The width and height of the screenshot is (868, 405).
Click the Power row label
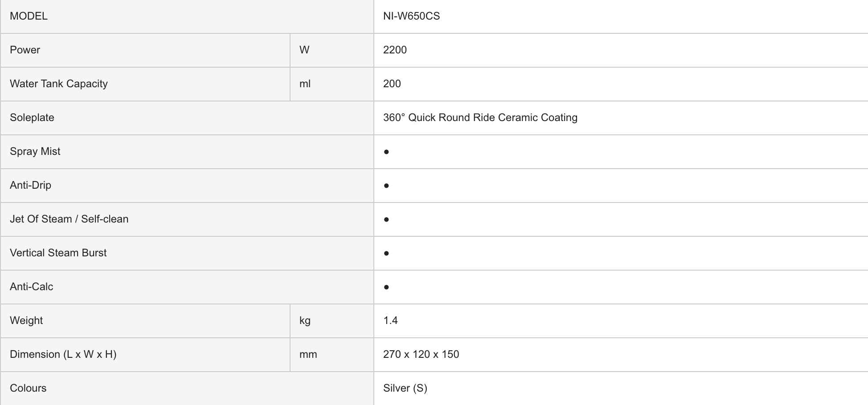point(25,50)
